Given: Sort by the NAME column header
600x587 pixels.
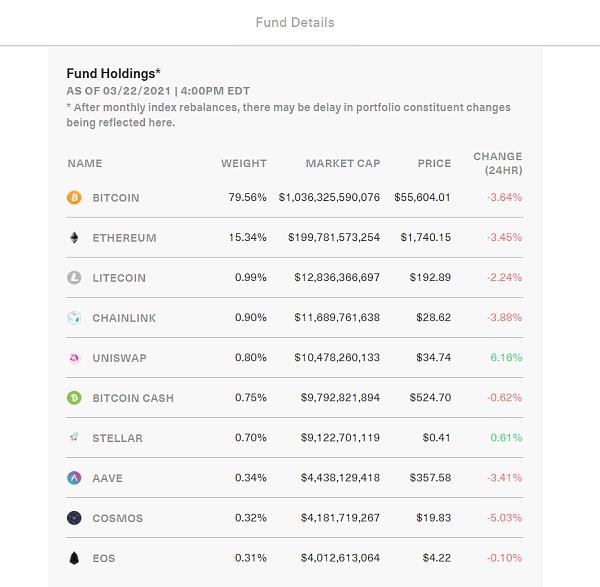Looking at the screenshot, I should tap(85, 163).
